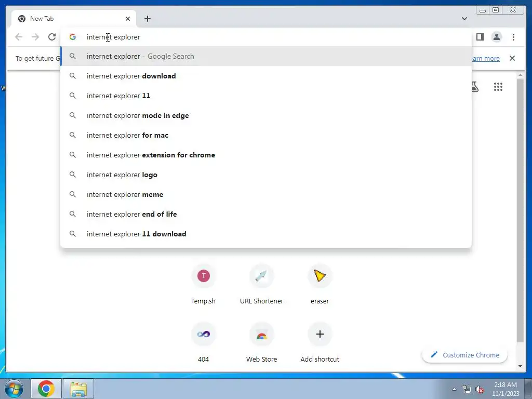Close the New Tab tab
This screenshot has height=399, width=532.
tap(128, 19)
